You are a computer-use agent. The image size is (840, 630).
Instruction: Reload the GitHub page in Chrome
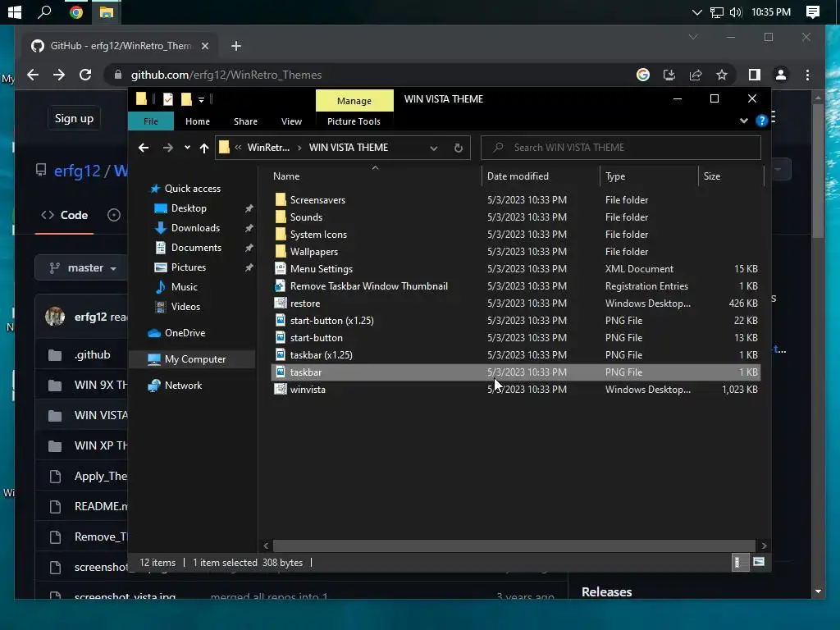85,75
